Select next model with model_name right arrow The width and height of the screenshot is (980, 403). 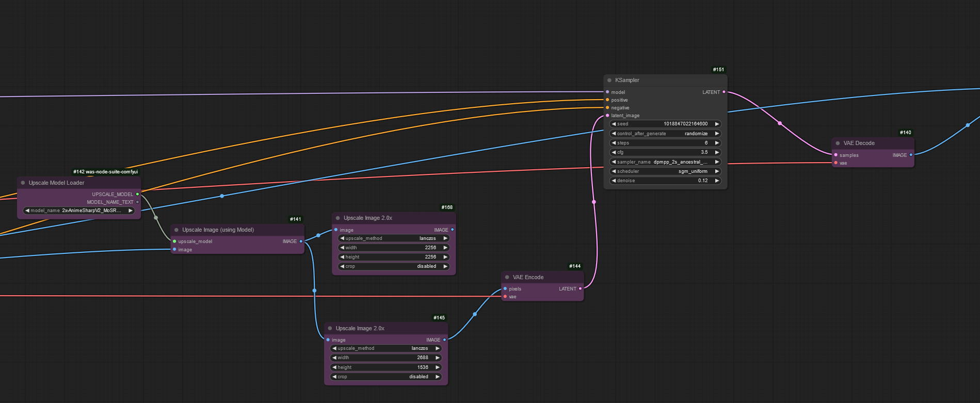[x=131, y=211]
